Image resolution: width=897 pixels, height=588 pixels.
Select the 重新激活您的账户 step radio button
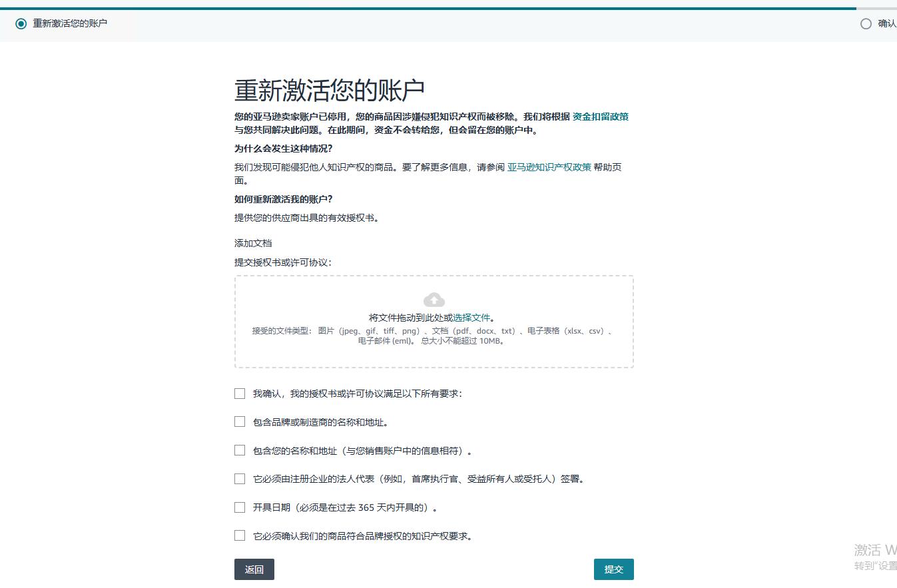pyautogui.click(x=21, y=24)
